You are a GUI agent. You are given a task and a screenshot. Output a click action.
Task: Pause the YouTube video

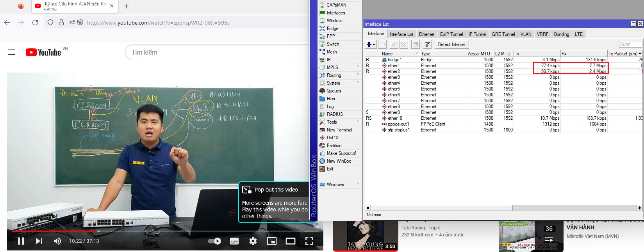coord(21,241)
